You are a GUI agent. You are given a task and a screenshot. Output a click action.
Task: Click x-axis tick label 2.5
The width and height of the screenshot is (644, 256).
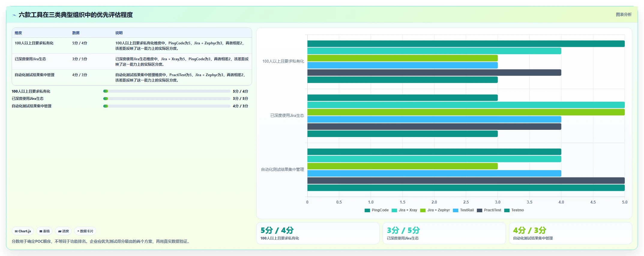[x=466, y=202]
